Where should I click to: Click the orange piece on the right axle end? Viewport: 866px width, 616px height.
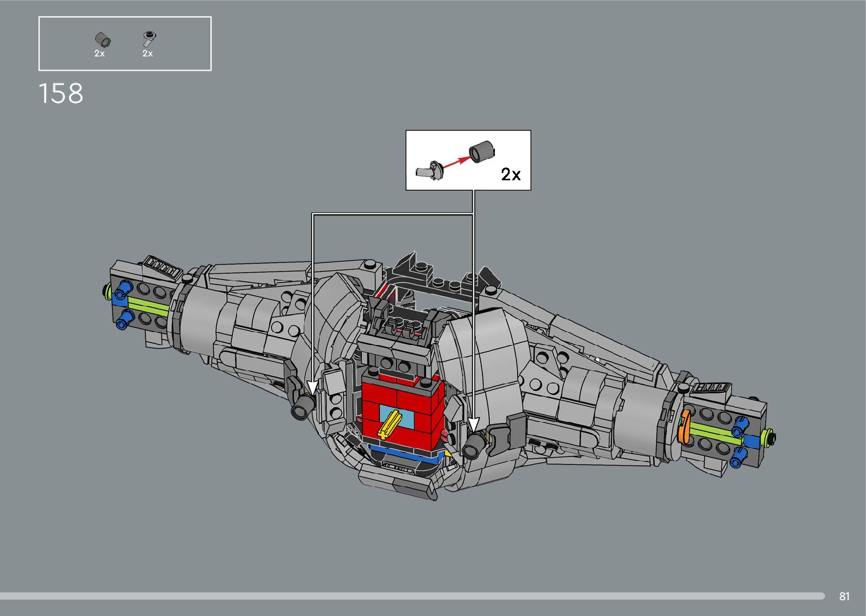tap(684, 427)
